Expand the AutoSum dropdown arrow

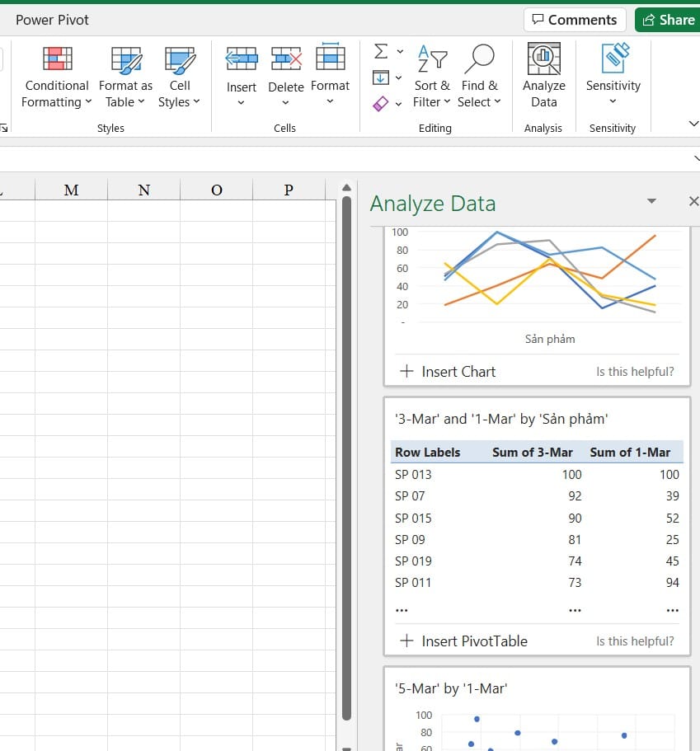(x=400, y=52)
